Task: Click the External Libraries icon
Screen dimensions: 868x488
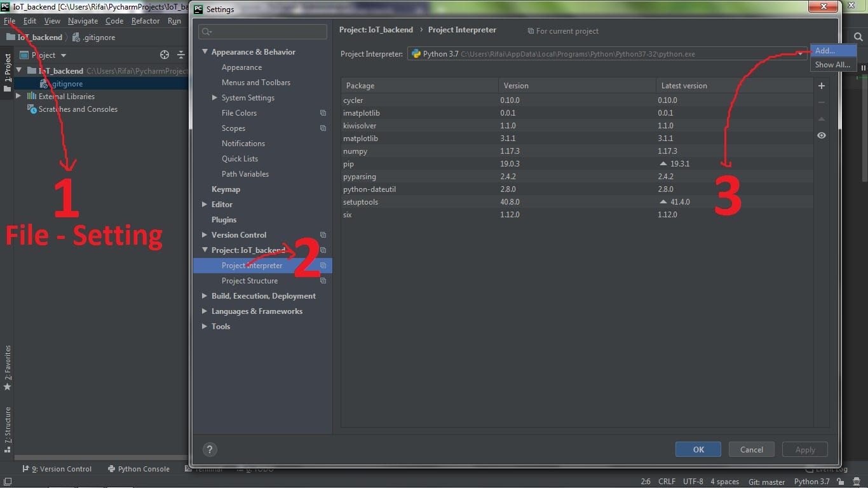Action: click(31, 97)
